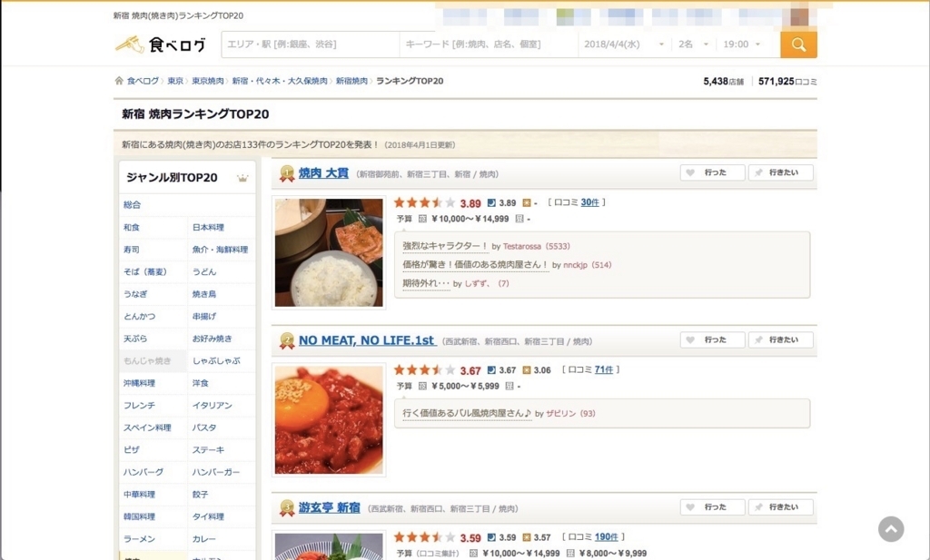The width and height of the screenshot is (930, 560).
Task: Click the keyword search field
Action: tap(489, 44)
